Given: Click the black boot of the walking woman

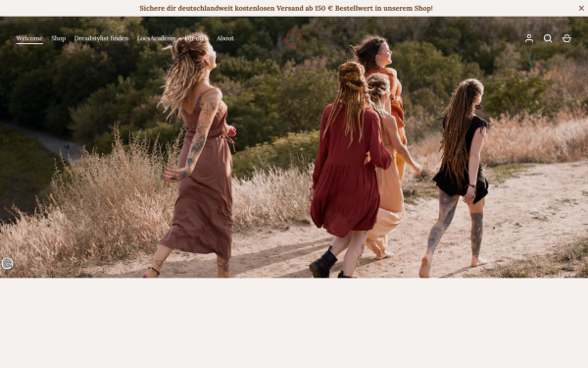Looking at the screenshot, I should [x=323, y=264].
